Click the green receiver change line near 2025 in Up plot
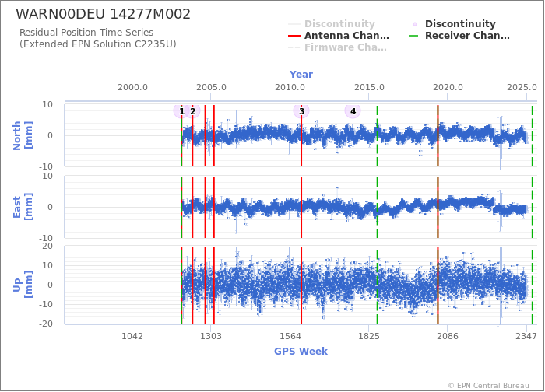This screenshot has height=392, width=545. pos(532,285)
